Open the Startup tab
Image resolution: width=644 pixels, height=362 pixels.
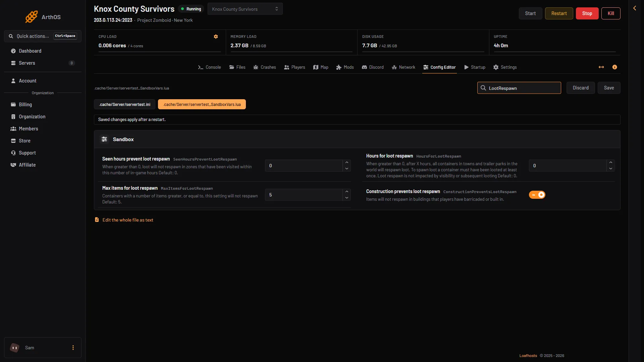[475, 67]
